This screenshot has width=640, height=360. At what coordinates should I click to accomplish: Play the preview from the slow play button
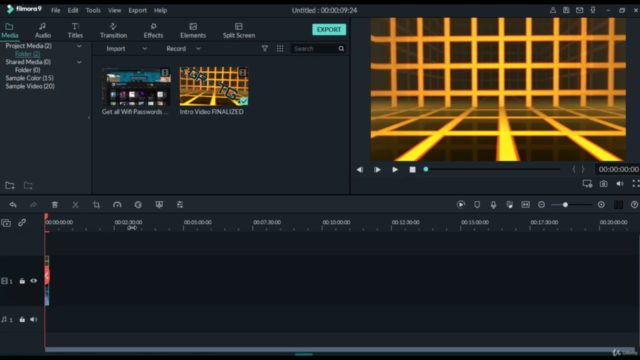coord(377,169)
